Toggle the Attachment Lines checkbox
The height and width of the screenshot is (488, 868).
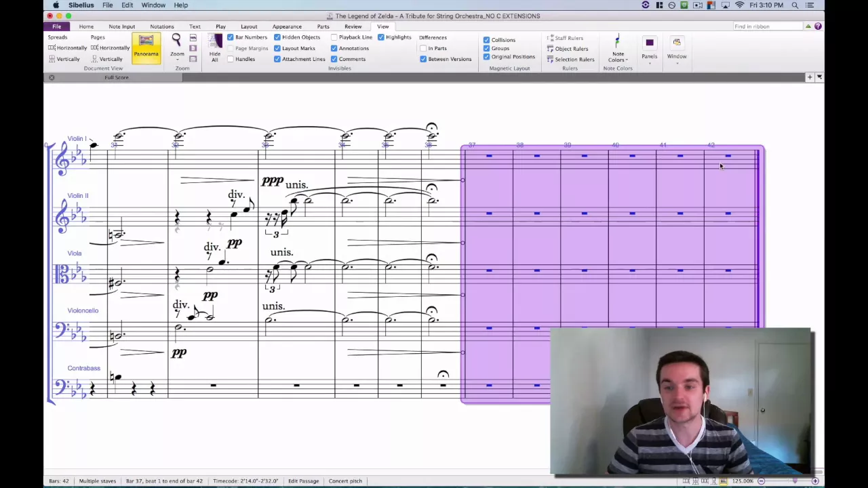tap(277, 59)
